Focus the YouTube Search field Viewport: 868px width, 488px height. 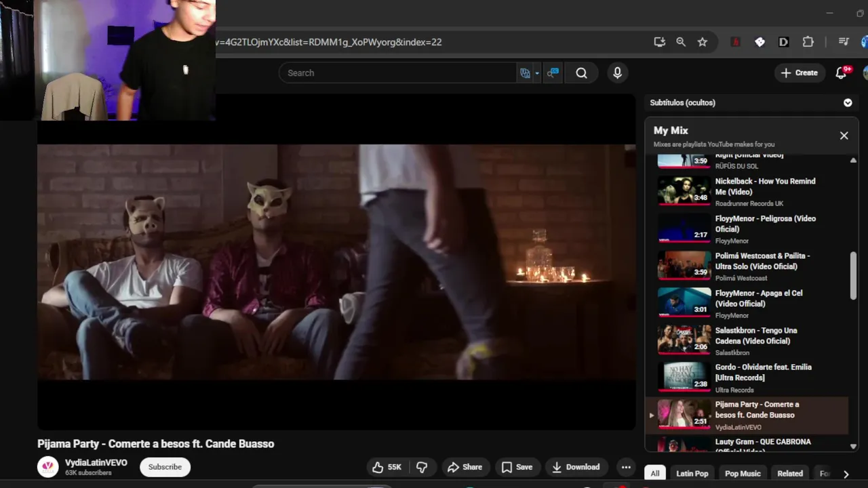pos(397,73)
